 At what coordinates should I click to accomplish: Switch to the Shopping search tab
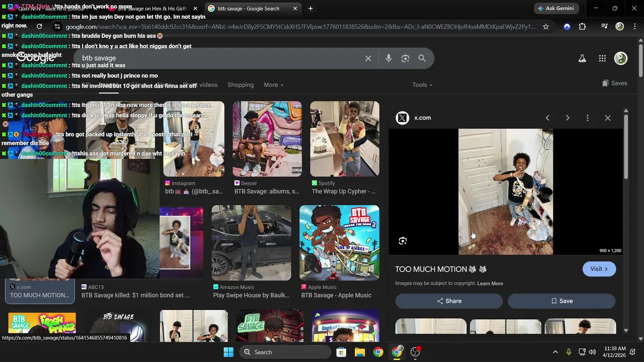[x=240, y=85]
